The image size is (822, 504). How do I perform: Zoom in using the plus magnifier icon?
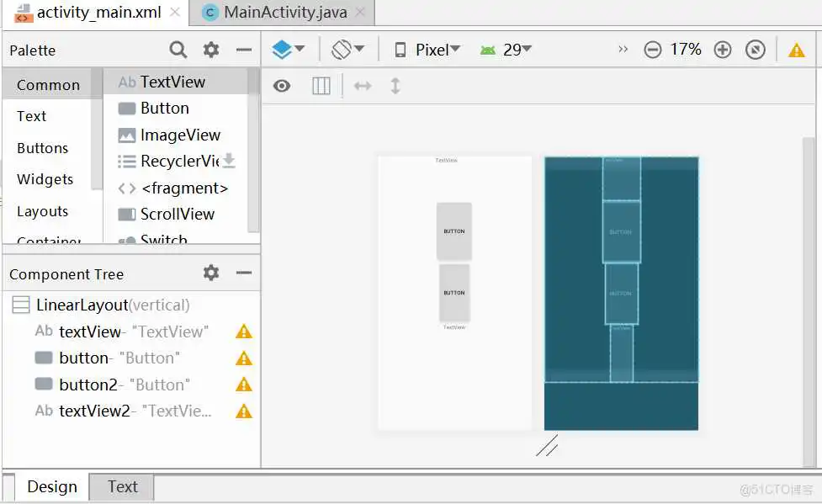tap(722, 50)
